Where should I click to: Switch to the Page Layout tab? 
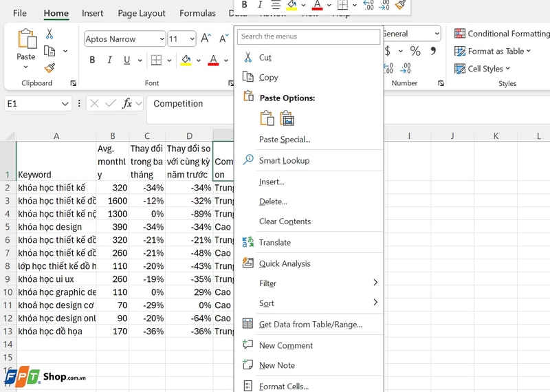coord(142,13)
